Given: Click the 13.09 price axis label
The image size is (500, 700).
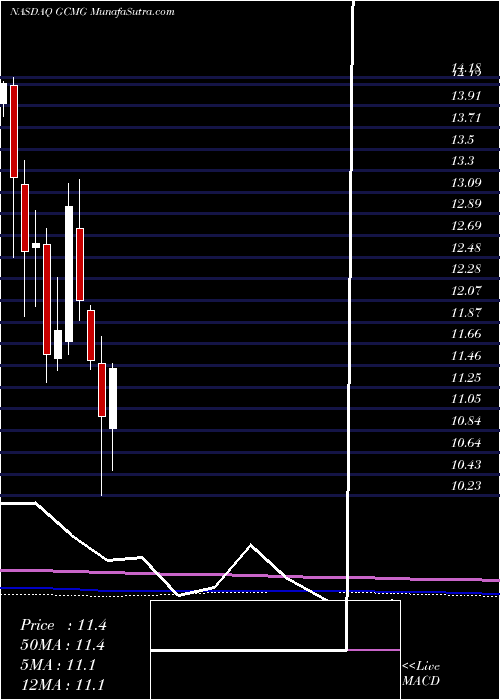Looking at the screenshot, I should point(466,183).
